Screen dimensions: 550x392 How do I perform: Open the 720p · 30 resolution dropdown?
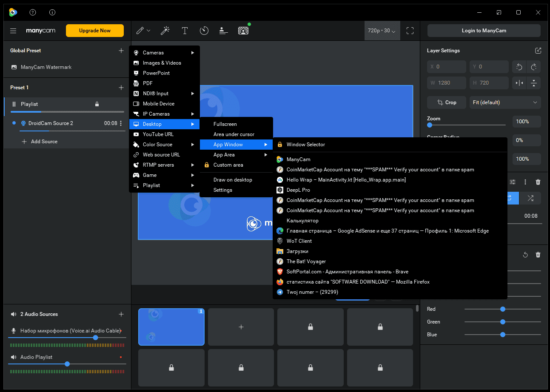click(x=382, y=31)
